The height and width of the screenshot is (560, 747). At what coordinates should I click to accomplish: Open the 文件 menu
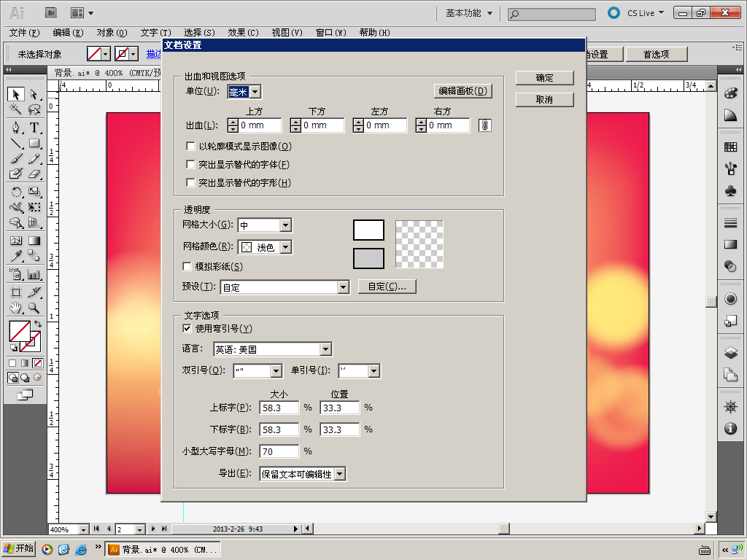click(x=24, y=32)
